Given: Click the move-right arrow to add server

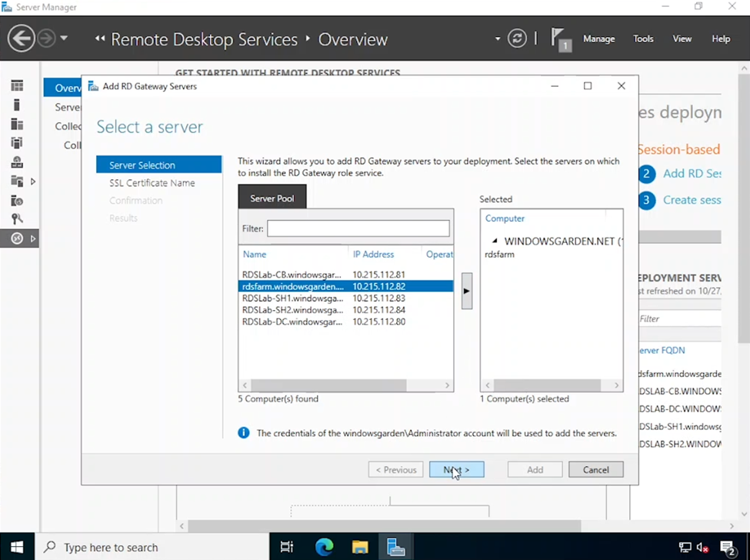Looking at the screenshot, I should click(x=466, y=292).
